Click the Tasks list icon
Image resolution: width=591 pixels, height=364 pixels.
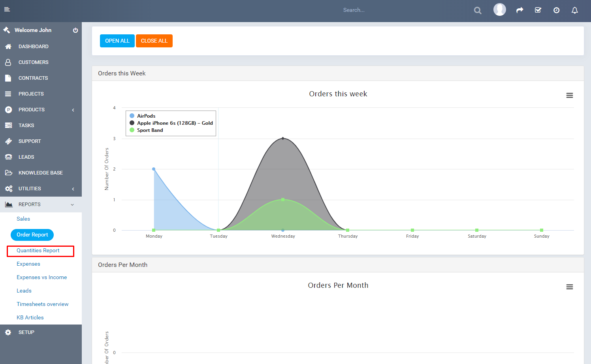(8, 126)
